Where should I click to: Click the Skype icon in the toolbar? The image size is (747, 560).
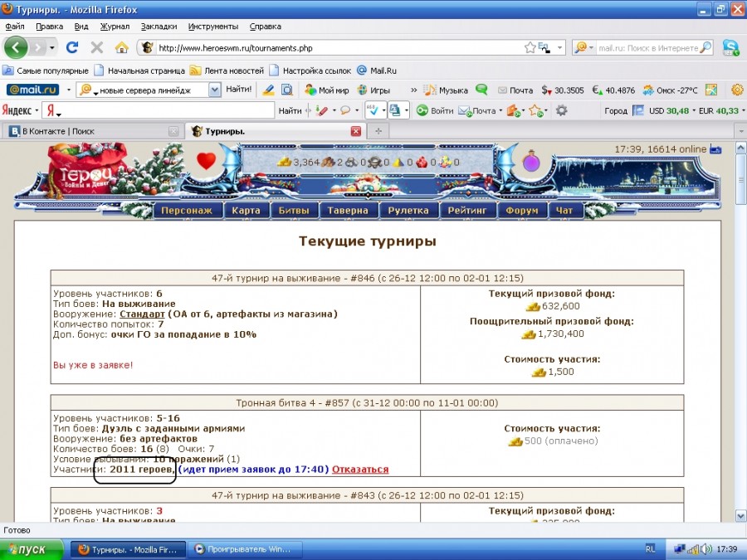tap(730, 47)
